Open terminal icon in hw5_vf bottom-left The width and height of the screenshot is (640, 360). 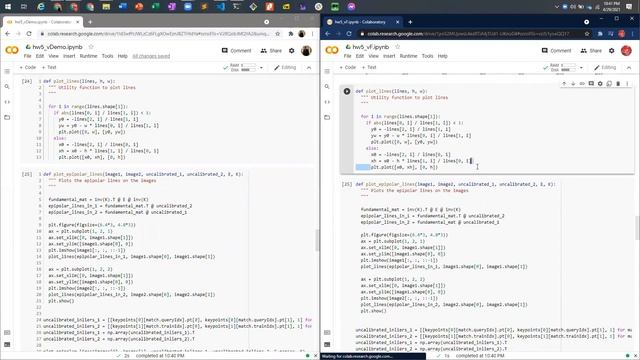327,344
